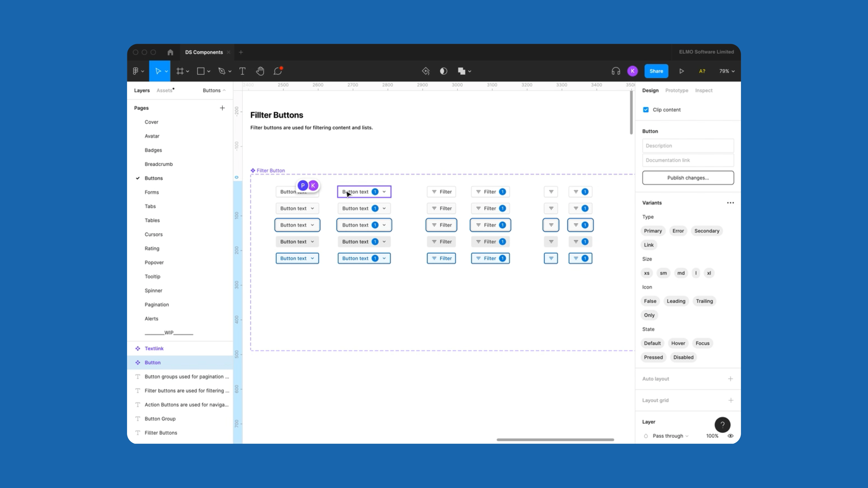Open the help question mark button
Viewport: 868px width, 488px height.
(722, 425)
